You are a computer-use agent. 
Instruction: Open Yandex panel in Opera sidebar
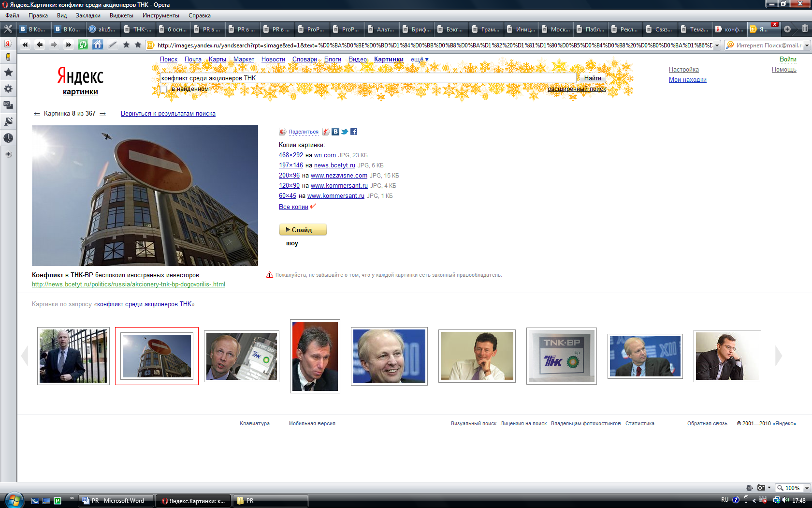click(8, 44)
